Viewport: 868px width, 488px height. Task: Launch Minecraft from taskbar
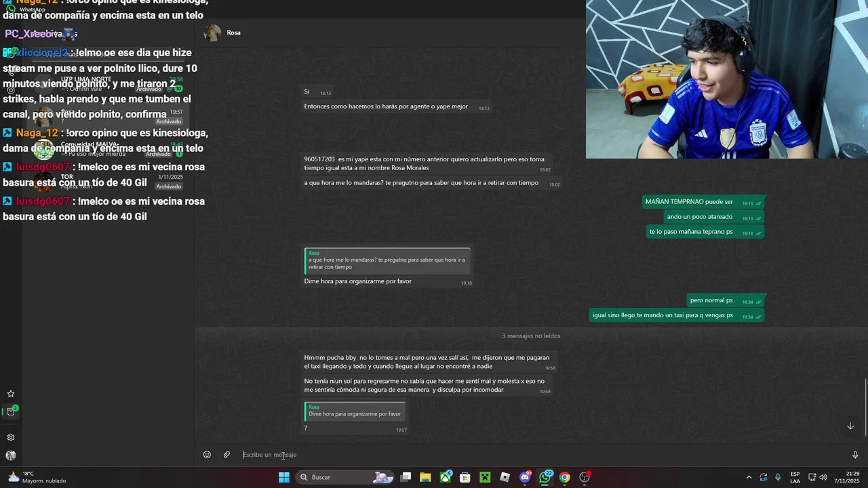point(485,477)
